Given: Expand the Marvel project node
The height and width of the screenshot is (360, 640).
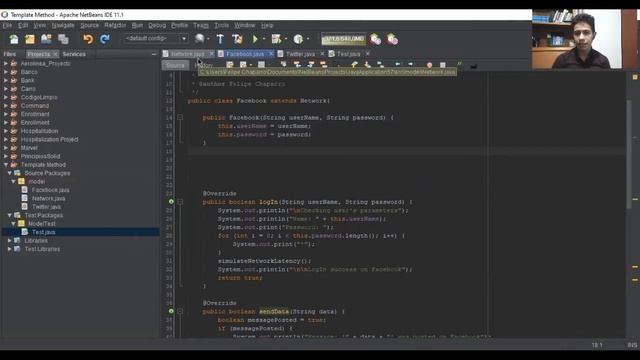Looking at the screenshot, I should [6, 148].
